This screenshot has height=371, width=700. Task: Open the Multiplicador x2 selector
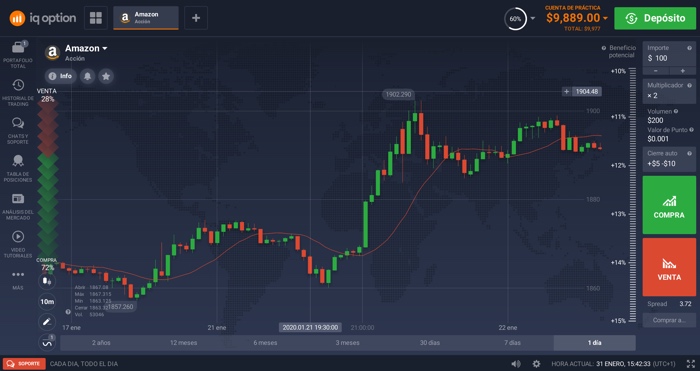(669, 91)
